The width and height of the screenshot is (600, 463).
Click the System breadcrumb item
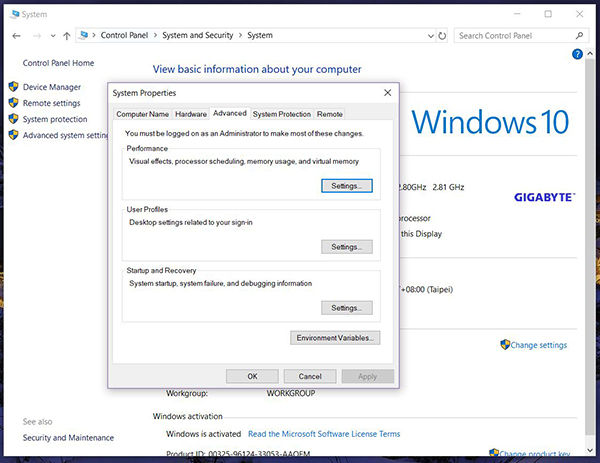click(260, 35)
